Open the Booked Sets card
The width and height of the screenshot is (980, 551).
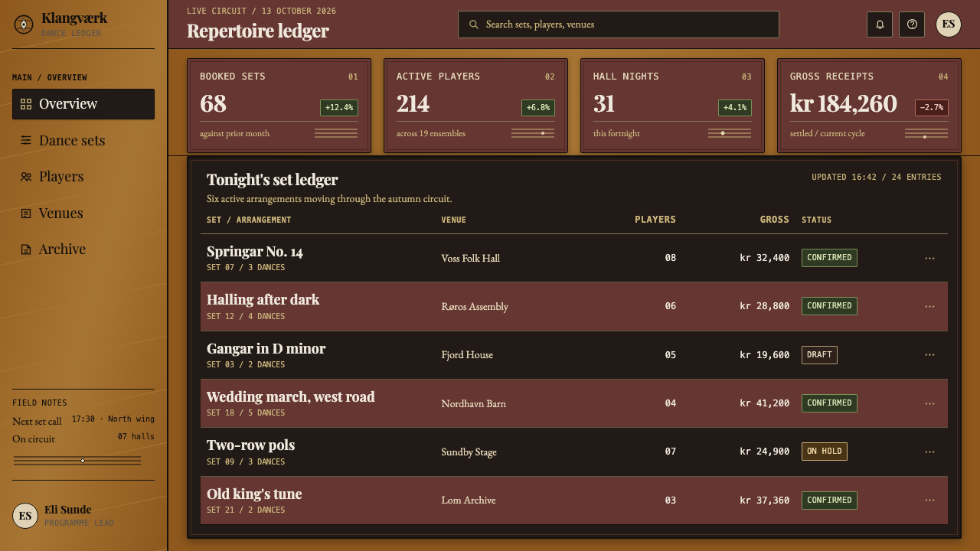[x=279, y=106]
